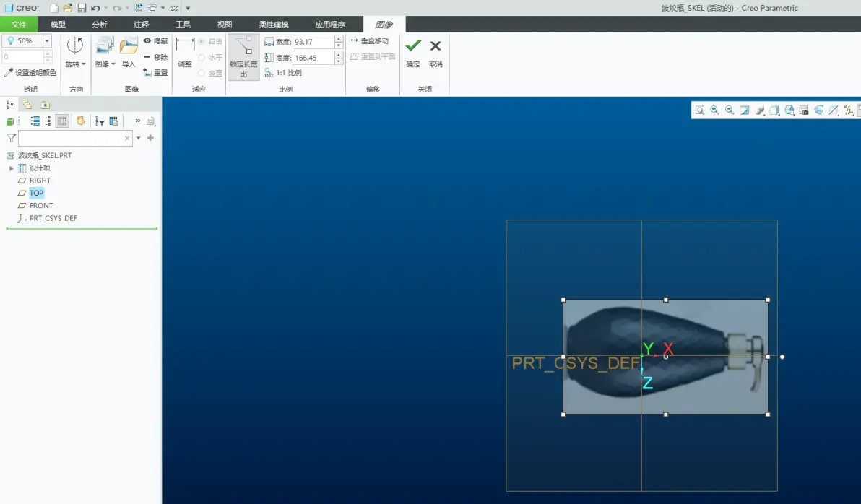
Task: Toggle the 锁定长宽比 lock aspect ratio
Action: (243, 56)
